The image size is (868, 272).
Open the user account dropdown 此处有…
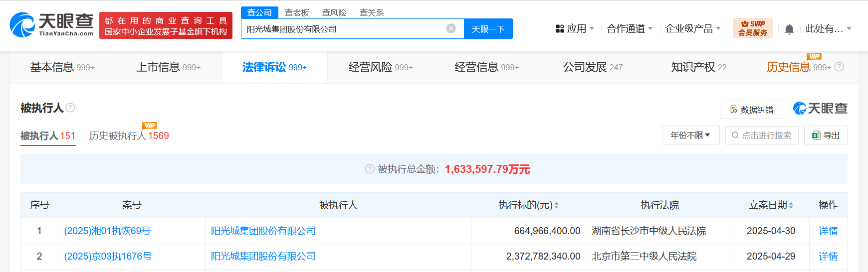pyautogui.click(x=828, y=29)
